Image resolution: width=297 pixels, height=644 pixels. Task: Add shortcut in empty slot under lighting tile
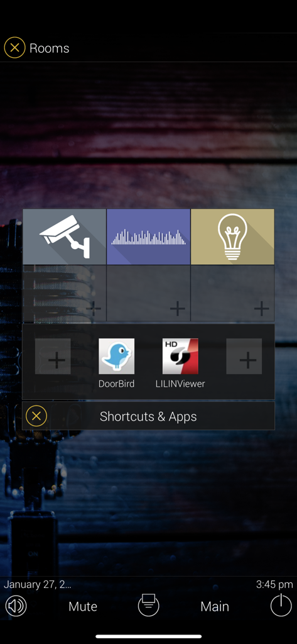(232, 293)
